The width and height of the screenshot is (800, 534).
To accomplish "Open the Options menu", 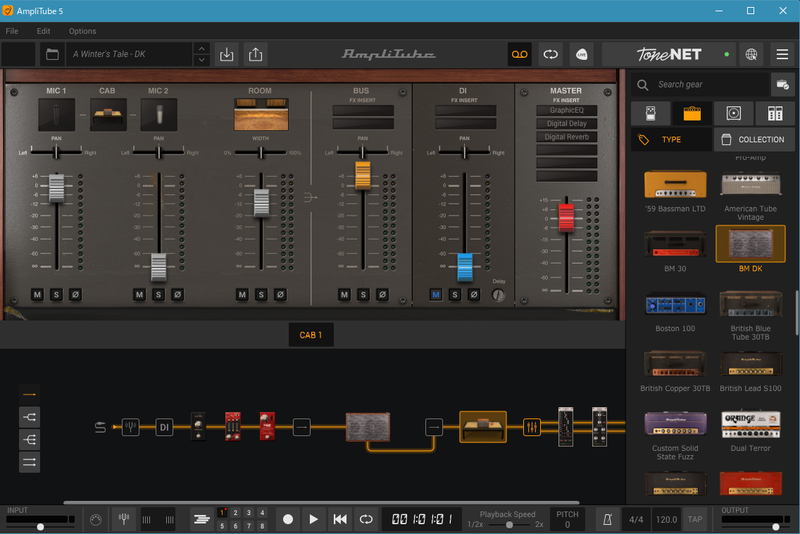I will click(x=82, y=31).
